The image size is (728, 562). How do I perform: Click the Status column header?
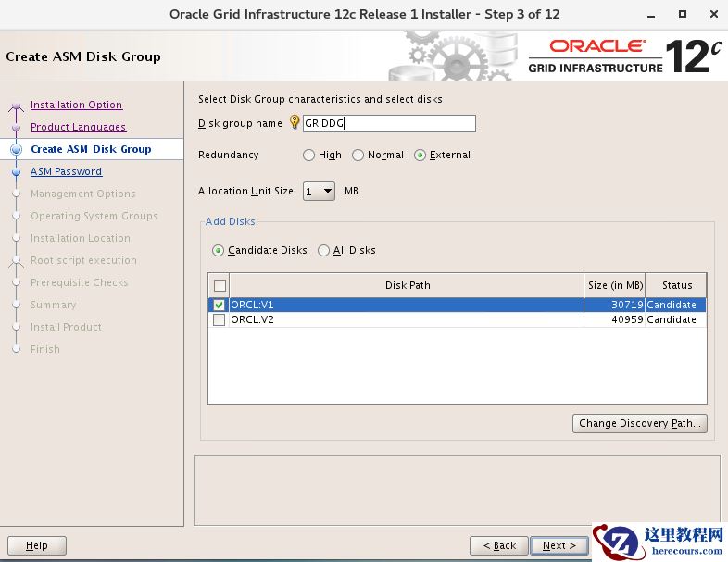(676, 285)
